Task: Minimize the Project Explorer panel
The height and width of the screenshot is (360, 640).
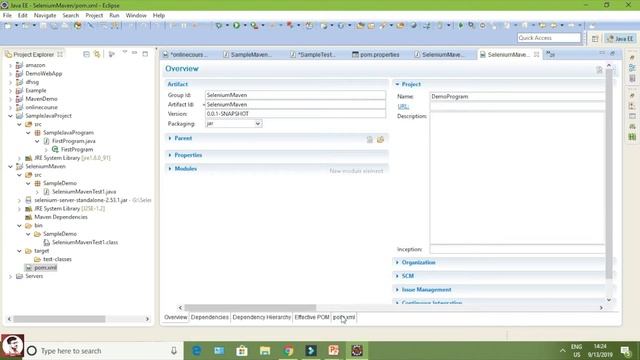Action: coord(135,53)
